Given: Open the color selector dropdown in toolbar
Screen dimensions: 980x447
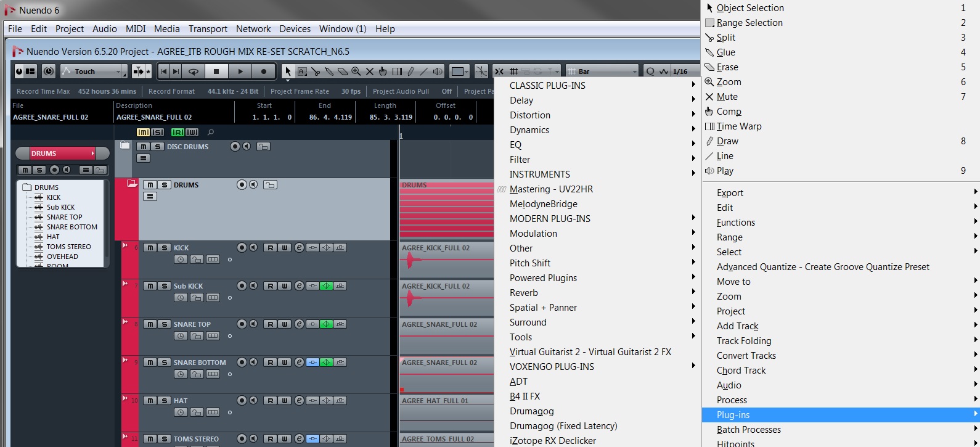Looking at the screenshot, I should (x=460, y=72).
